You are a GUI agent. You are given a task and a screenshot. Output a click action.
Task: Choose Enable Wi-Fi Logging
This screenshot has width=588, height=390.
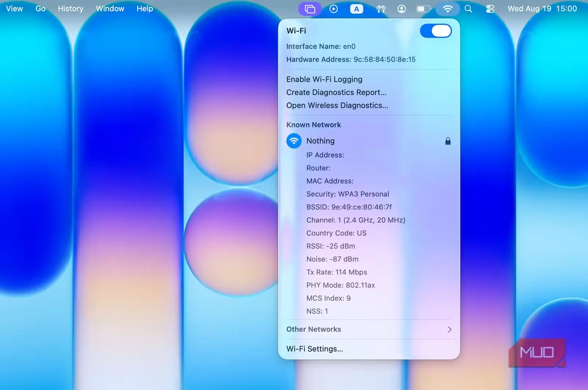coord(325,79)
